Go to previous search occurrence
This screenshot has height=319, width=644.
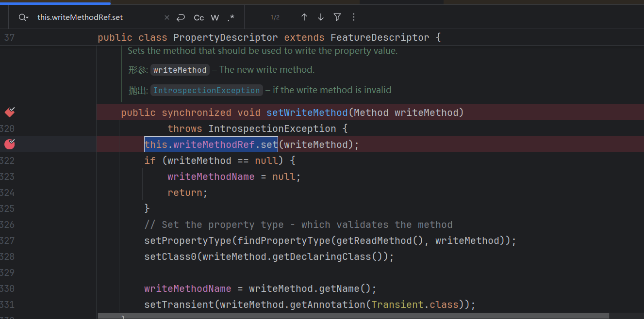[304, 17]
